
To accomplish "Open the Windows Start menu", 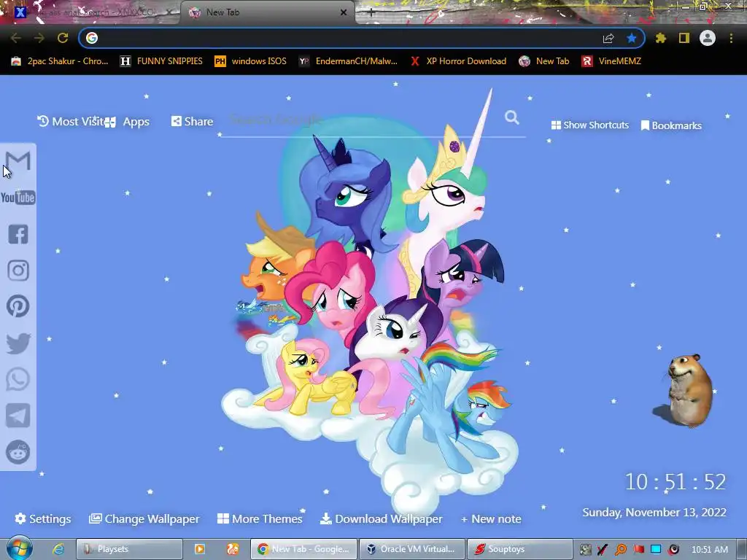I will tap(19, 548).
